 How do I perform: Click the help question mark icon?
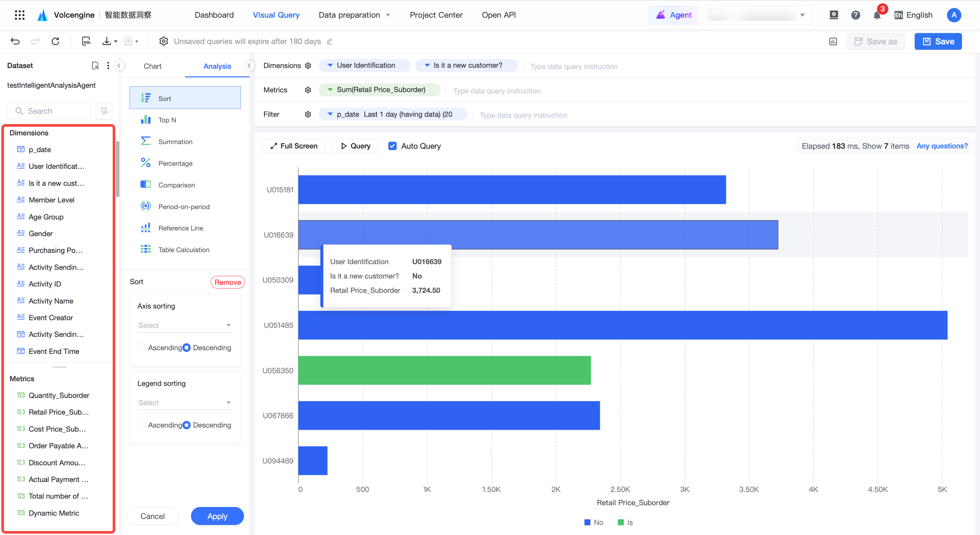click(856, 15)
